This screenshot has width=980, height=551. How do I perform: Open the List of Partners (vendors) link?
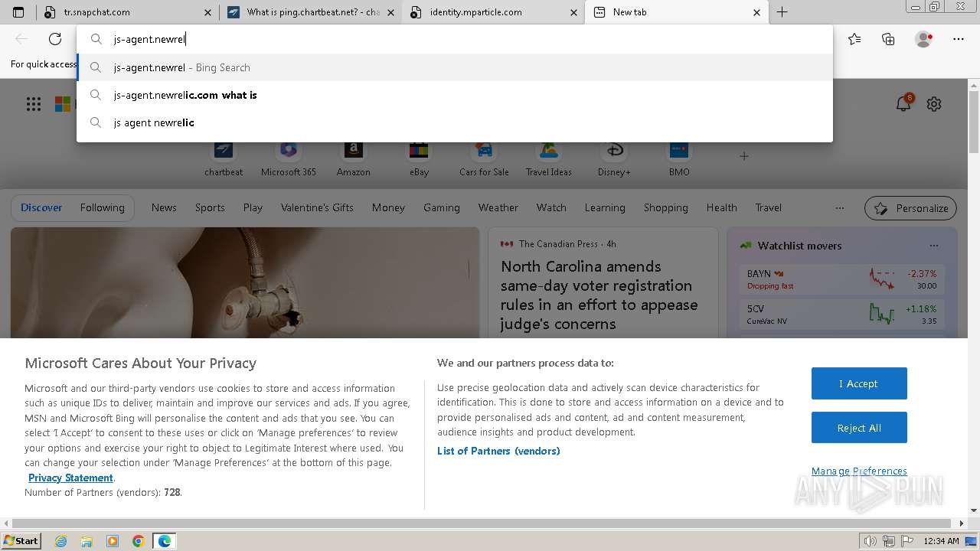(498, 451)
